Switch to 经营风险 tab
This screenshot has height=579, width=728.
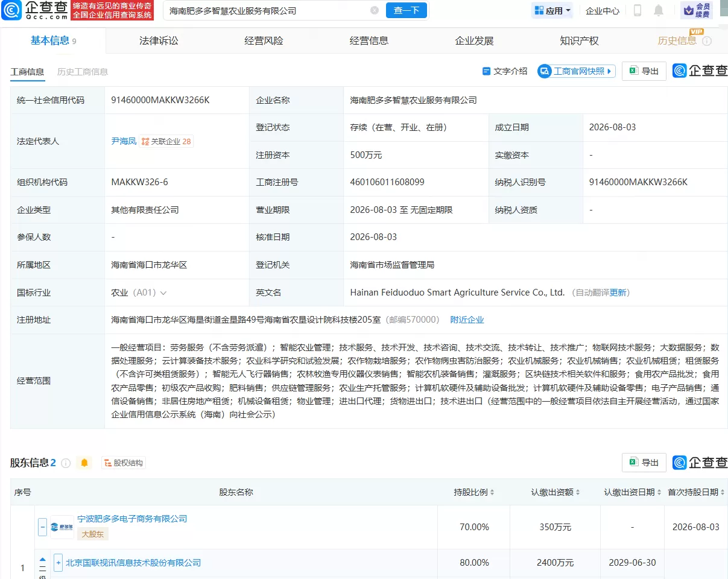[x=264, y=41]
